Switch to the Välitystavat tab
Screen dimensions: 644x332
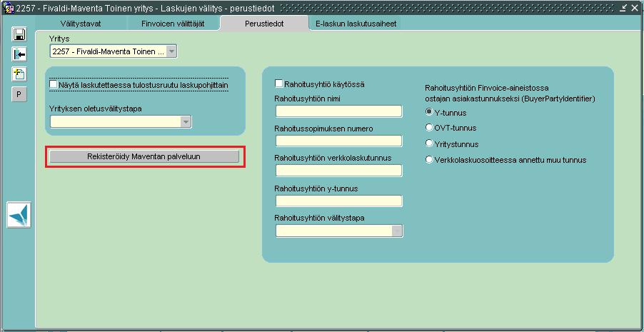pyautogui.click(x=81, y=24)
